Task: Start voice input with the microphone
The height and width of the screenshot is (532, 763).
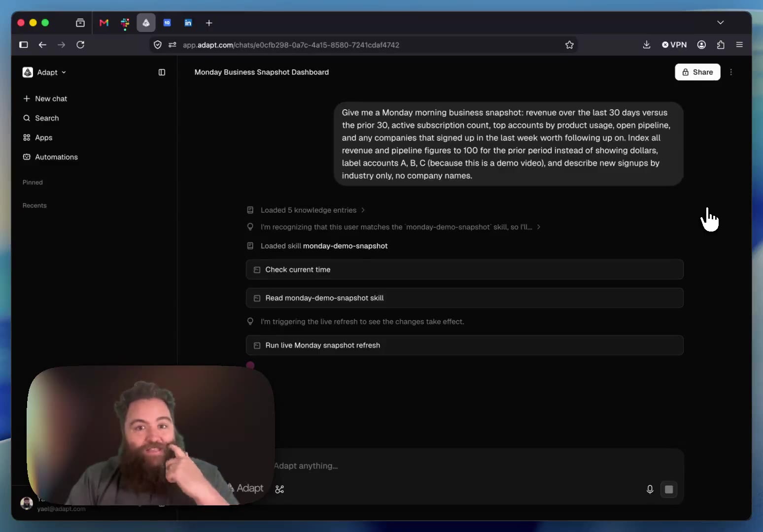Action: coord(650,489)
